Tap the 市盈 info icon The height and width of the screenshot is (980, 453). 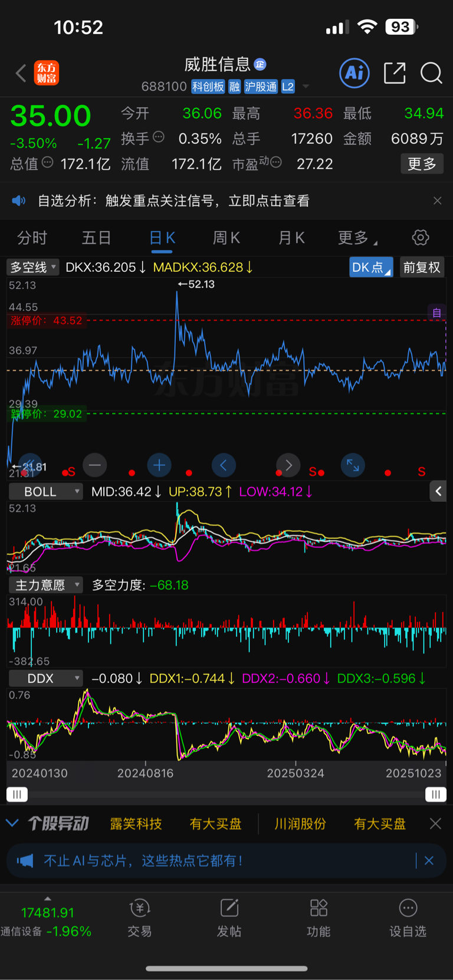pyautogui.click(x=275, y=162)
